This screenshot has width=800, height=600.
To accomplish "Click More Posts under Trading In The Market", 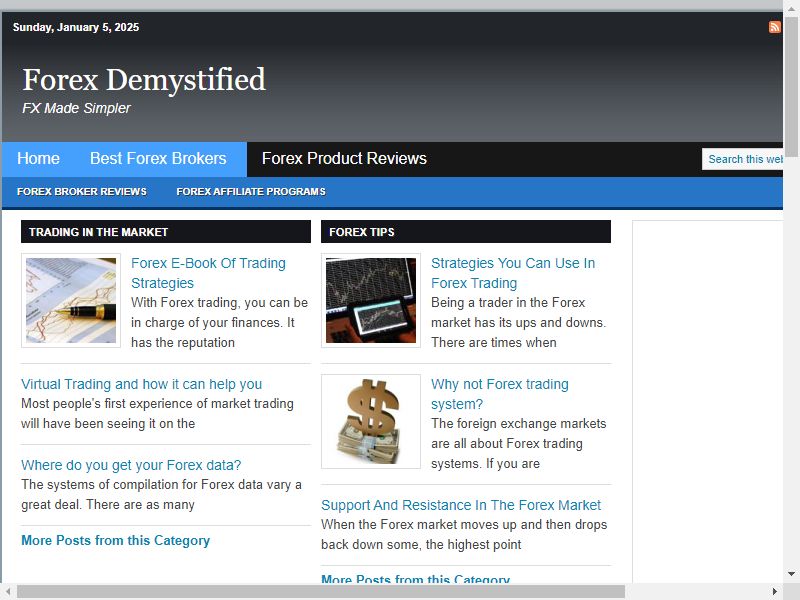I will coord(115,540).
